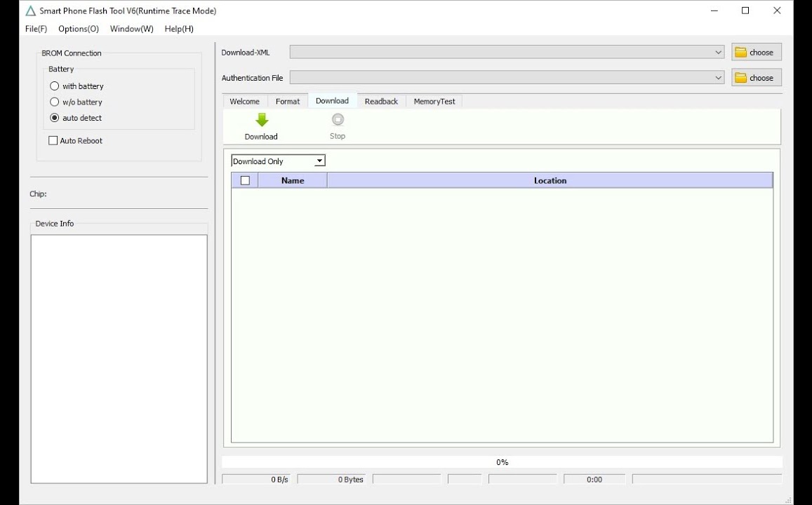The height and width of the screenshot is (505, 812).
Task: Toggle the select-all checkbox in table header
Action: click(246, 180)
